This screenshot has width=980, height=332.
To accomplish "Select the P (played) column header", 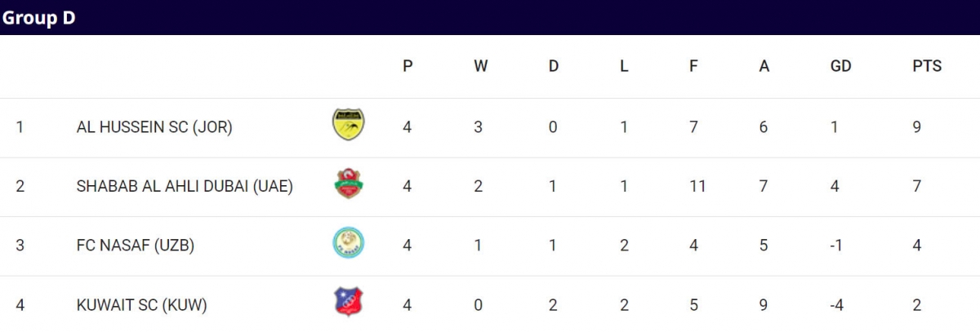I will coord(408,66).
